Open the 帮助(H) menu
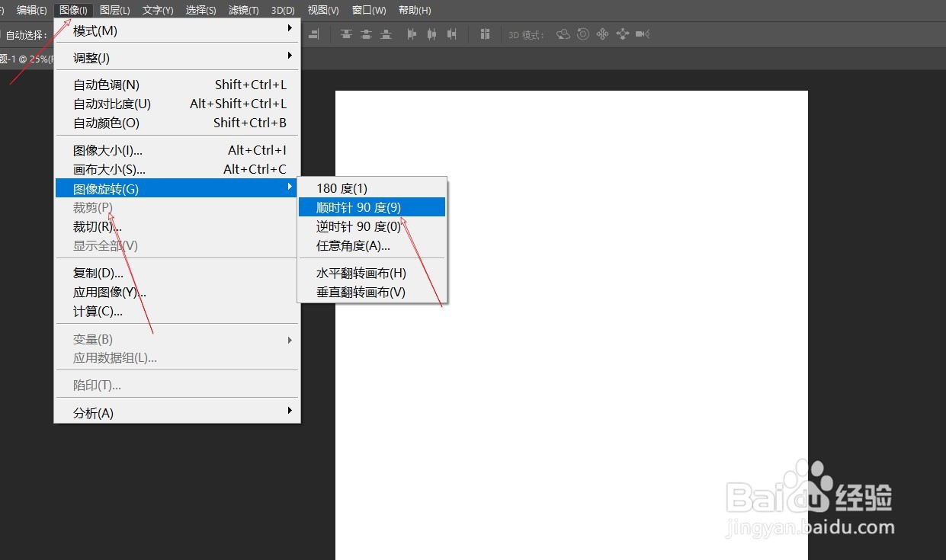946x560 pixels. point(415,10)
